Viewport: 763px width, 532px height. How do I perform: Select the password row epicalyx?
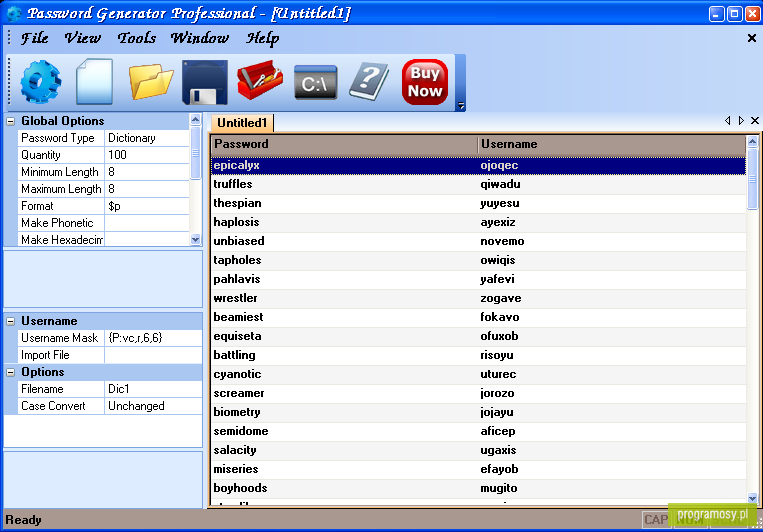478,165
